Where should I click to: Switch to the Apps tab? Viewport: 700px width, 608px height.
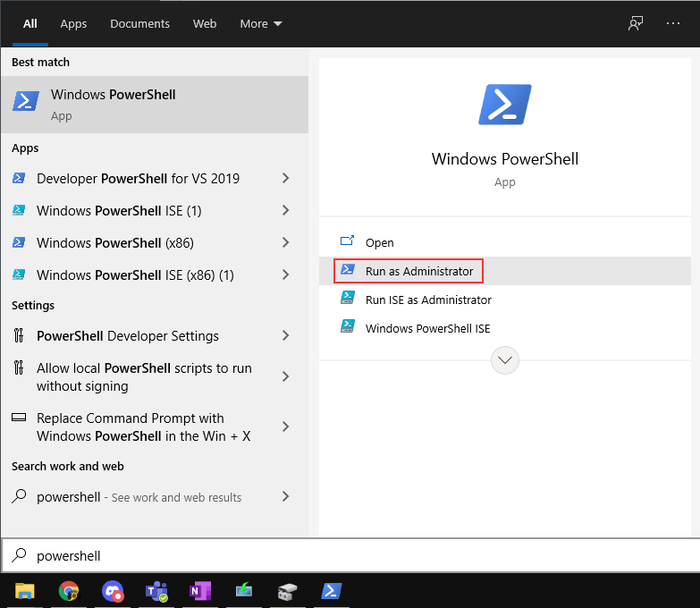coord(73,23)
